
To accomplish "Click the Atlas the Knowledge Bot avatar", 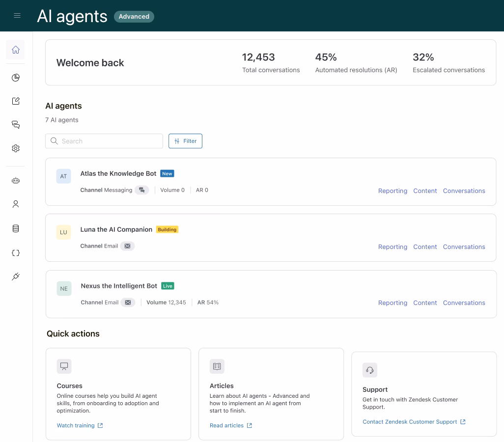I will 63,176.
